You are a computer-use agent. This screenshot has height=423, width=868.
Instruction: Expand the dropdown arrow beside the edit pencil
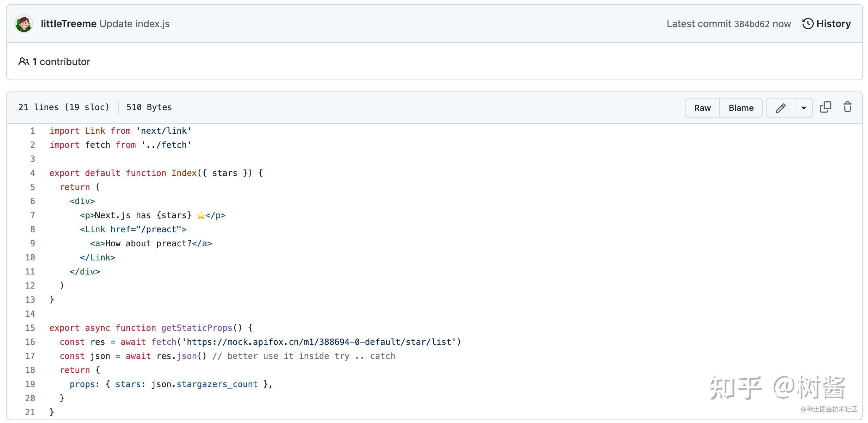tap(804, 107)
